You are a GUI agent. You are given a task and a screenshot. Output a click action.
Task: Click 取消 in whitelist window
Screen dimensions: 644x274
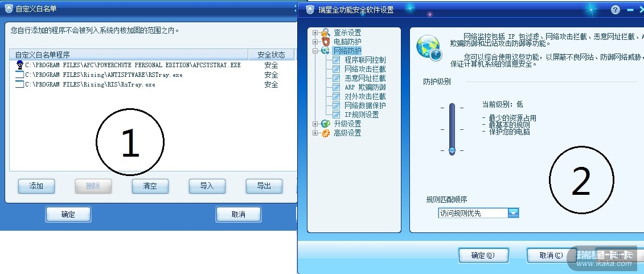coord(239,214)
